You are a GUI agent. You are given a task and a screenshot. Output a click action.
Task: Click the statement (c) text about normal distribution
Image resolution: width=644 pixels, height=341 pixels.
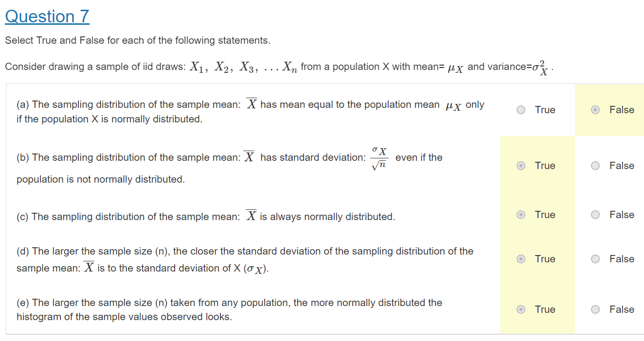point(204,215)
